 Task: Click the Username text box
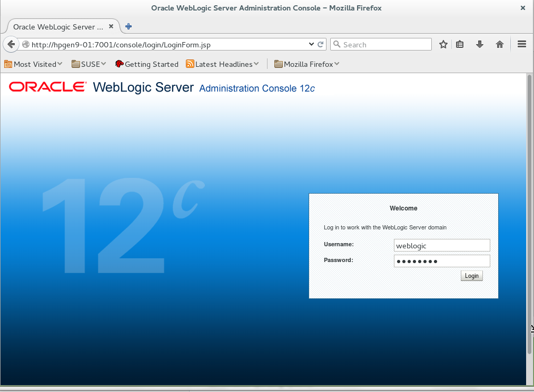click(441, 245)
